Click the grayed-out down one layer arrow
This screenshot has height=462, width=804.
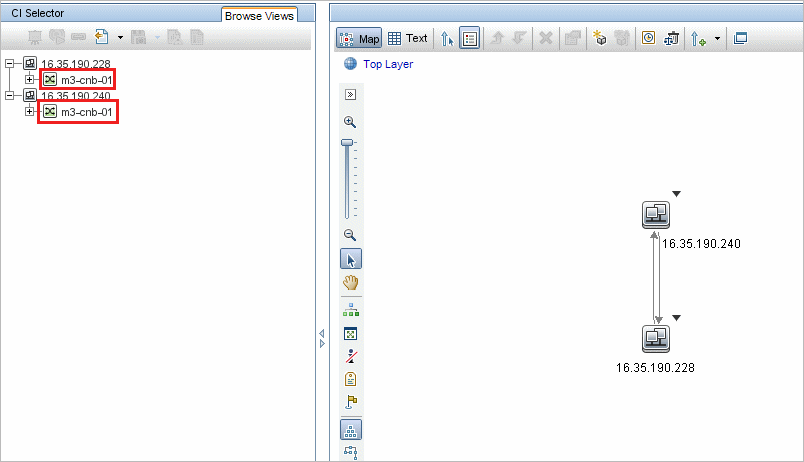pos(519,38)
